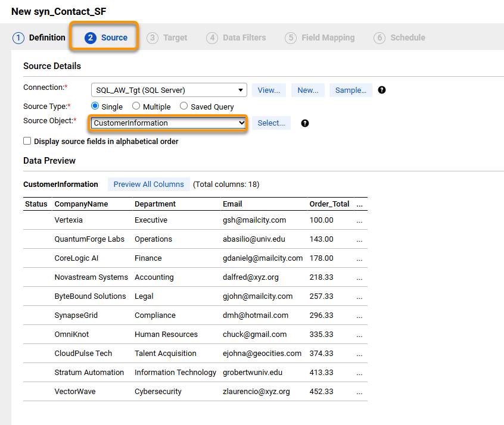Click the gjohn@mailcity.com email

(x=257, y=296)
